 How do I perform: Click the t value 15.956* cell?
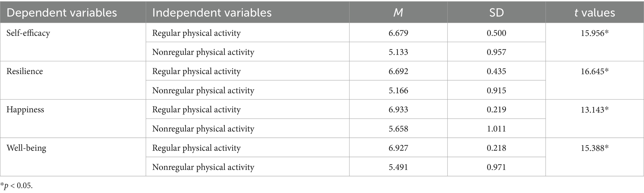594,33
